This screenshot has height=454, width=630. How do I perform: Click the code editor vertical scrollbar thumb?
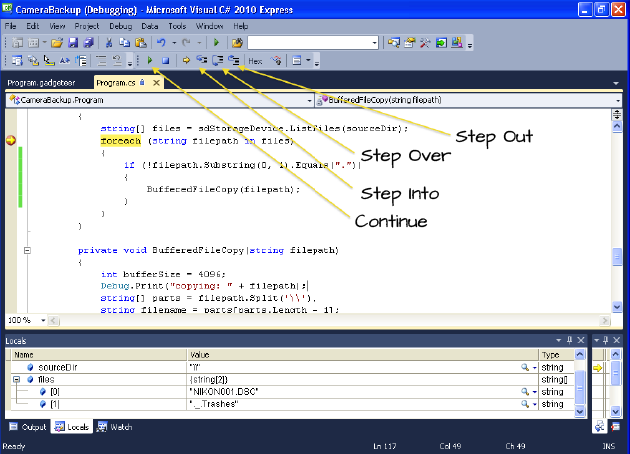point(617,257)
